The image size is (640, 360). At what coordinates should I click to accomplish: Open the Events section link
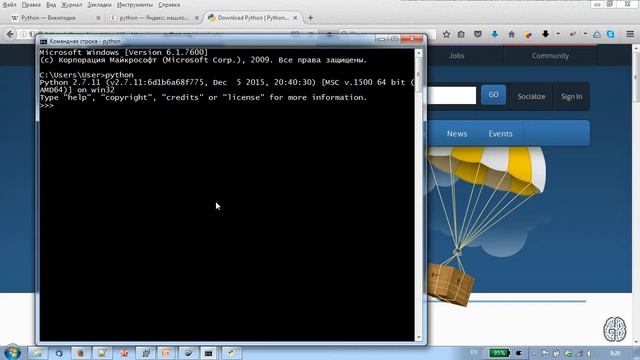click(500, 133)
